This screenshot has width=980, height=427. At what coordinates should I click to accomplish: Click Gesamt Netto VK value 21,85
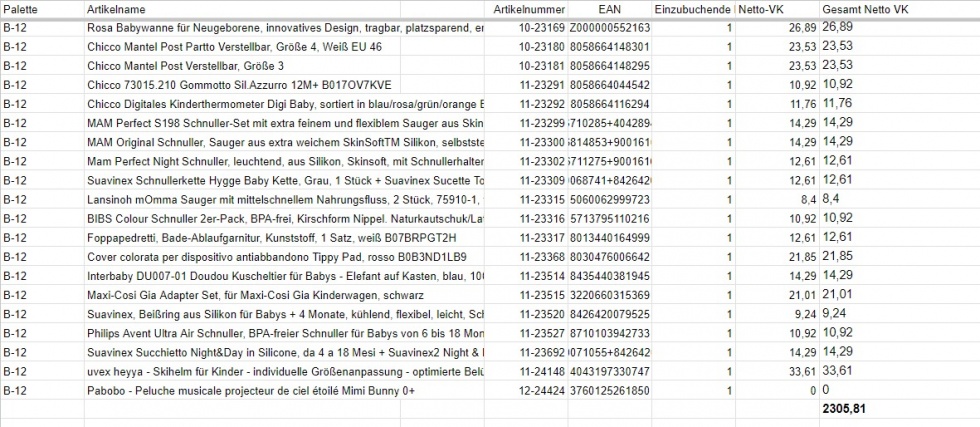coord(899,257)
